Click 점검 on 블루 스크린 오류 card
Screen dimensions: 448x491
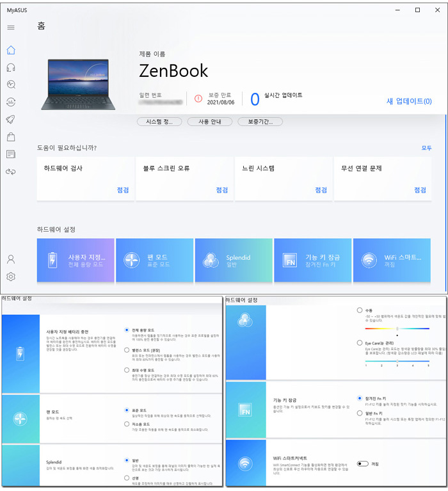coord(222,189)
